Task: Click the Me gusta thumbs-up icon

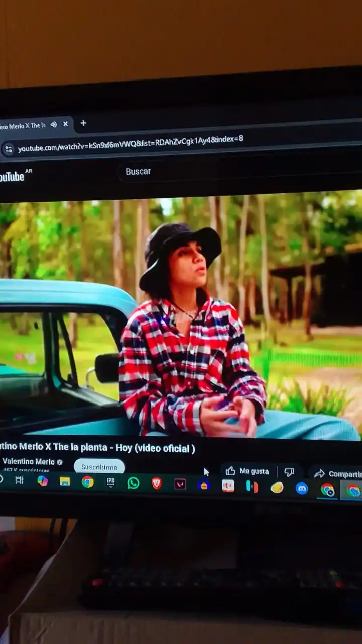Action: pyautogui.click(x=231, y=471)
